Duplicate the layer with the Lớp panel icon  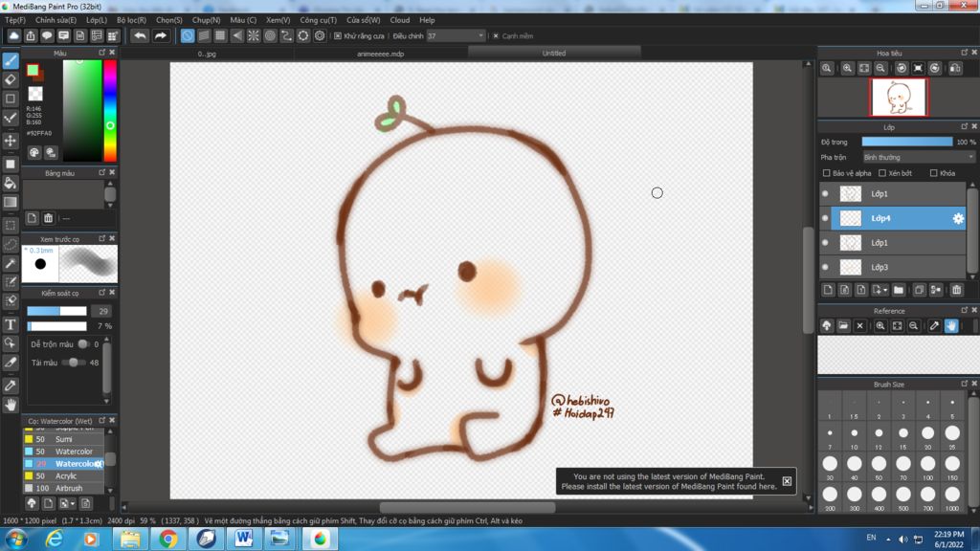click(x=919, y=290)
